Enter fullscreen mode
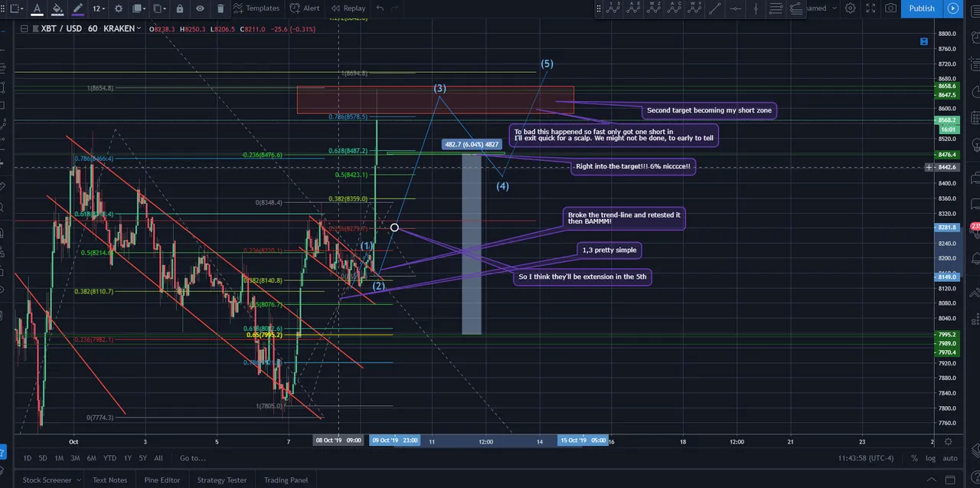This screenshot has height=488, width=980. point(871,8)
